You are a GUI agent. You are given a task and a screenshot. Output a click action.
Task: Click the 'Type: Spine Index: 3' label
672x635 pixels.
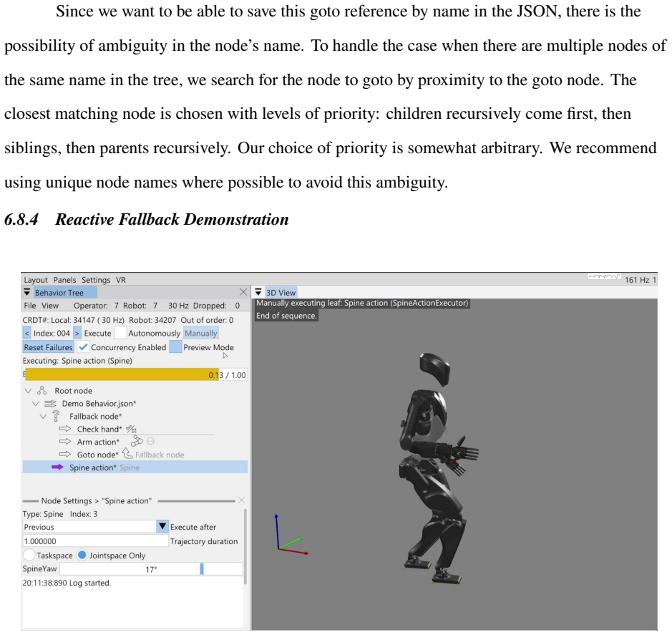[60, 514]
